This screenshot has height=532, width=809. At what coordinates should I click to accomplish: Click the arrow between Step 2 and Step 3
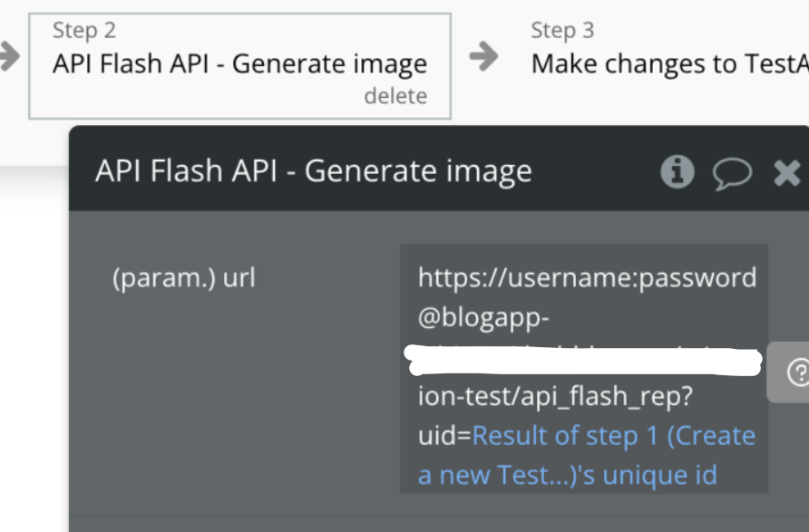[484, 57]
